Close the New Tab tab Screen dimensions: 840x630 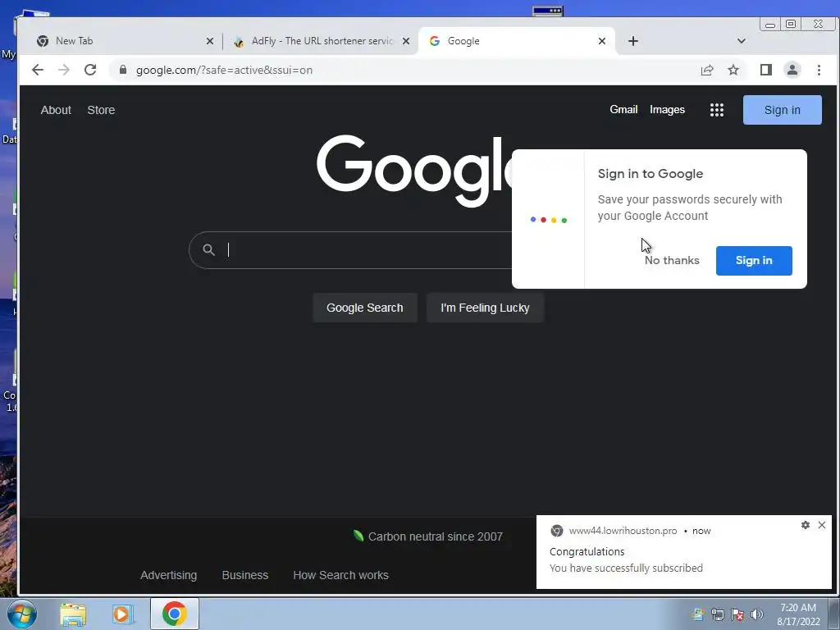click(210, 41)
